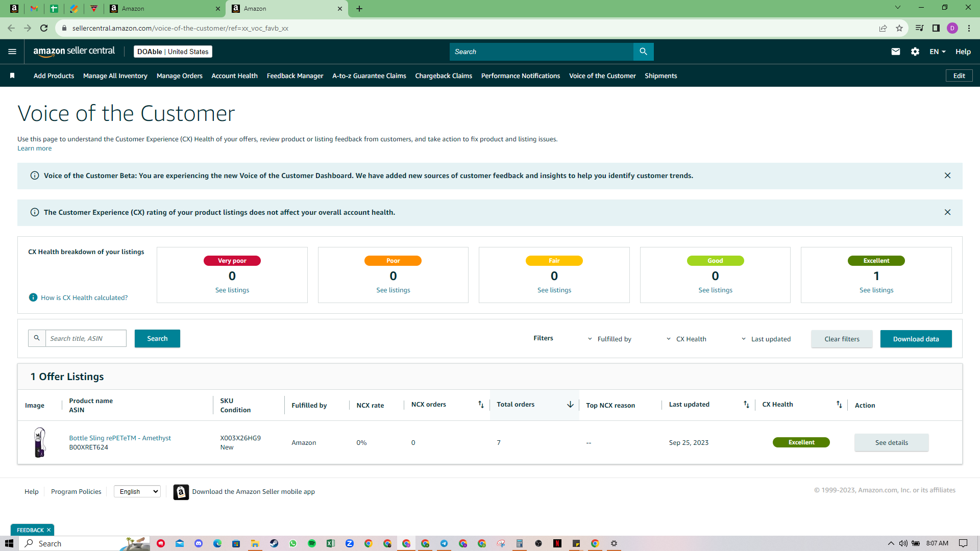This screenshot has height=551, width=980.
Task: Open the DOAble United States account switcher
Action: click(173, 52)
